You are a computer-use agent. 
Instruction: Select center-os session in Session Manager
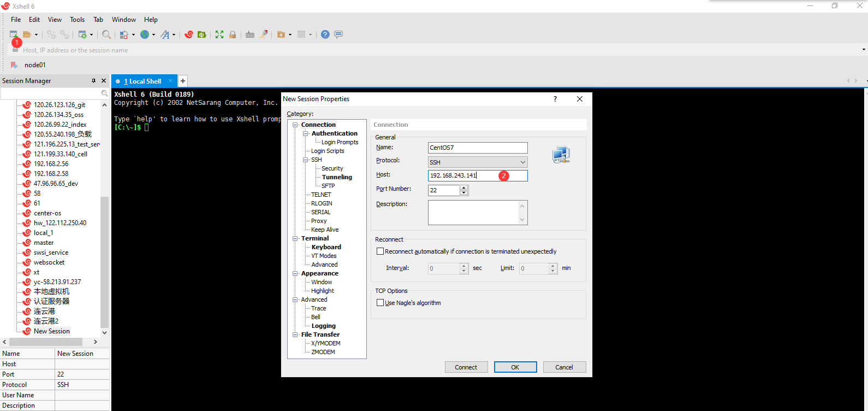click(47, 213)
